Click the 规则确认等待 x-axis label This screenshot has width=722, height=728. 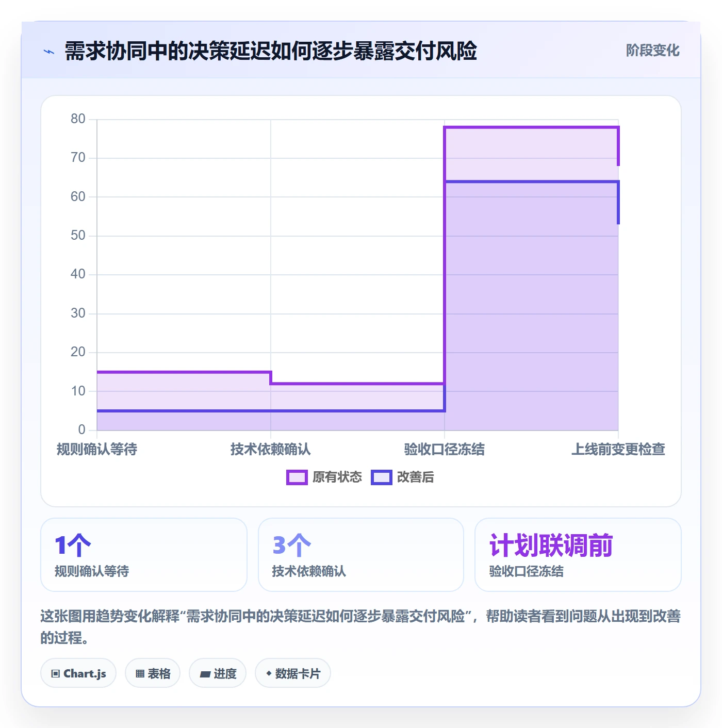click(x=97, y=450)
